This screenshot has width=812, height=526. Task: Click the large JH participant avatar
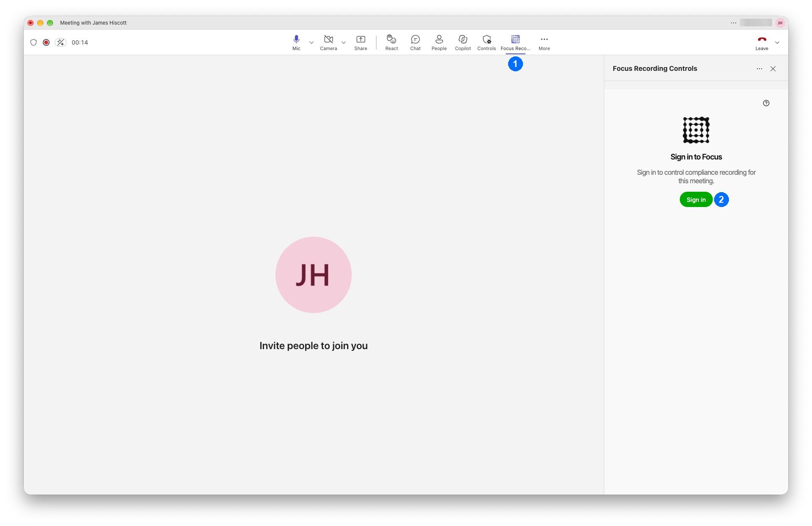[x=314, y=275]
